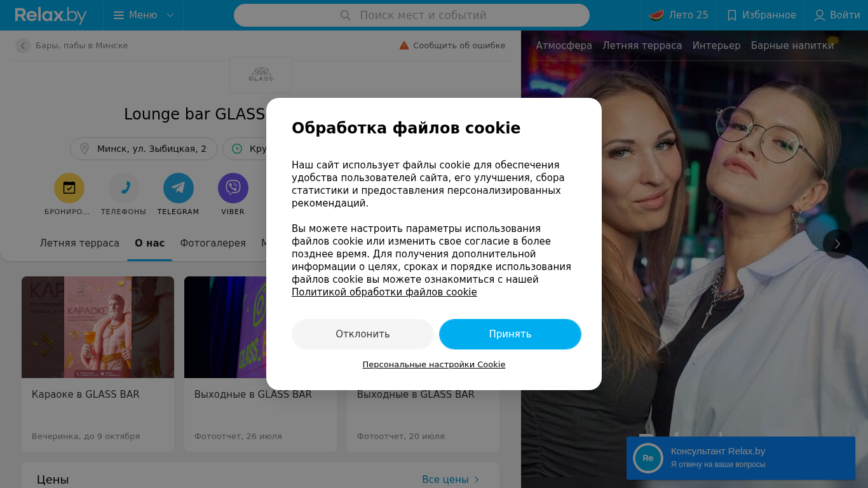Image resolution: width=868 pixels, height=488 pixels.
Task: Decline cookies with Отклонить button
Action: click(x=363, y=334)
